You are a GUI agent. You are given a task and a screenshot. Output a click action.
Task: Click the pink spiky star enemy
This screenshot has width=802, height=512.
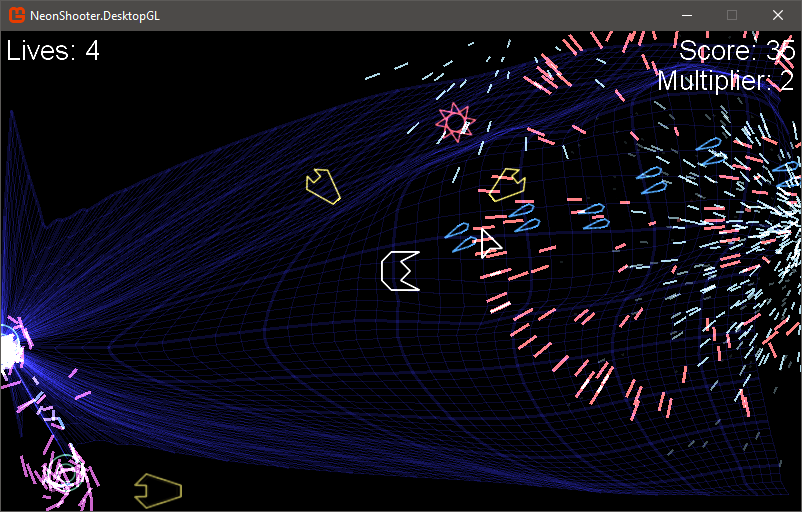coord(456,122)
